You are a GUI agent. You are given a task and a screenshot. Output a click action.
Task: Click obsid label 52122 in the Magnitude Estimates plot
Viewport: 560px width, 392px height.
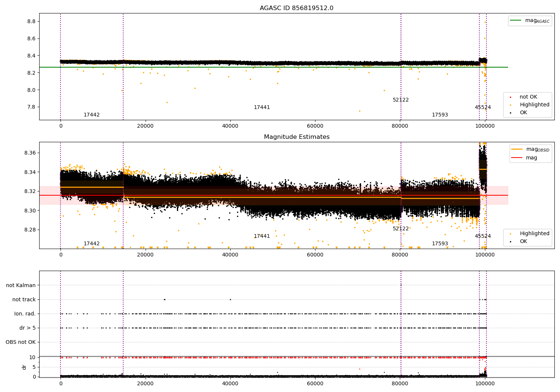coord(401,229)
